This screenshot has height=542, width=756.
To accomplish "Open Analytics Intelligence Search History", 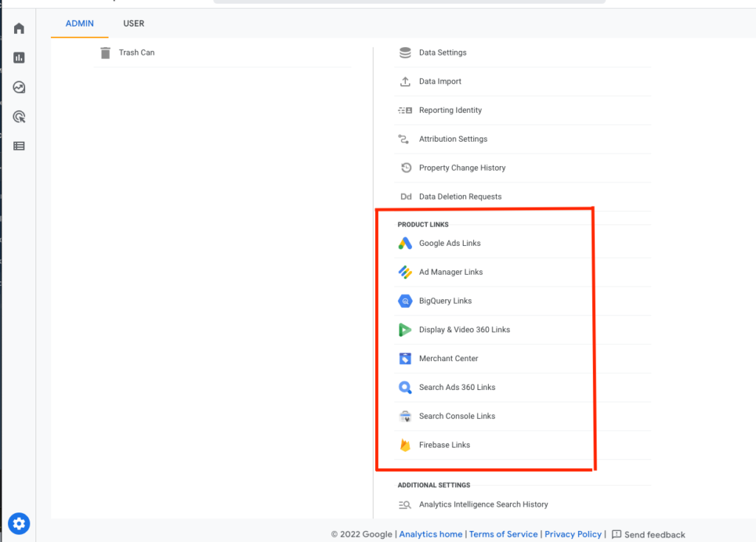I will click(x=483, y=505).
